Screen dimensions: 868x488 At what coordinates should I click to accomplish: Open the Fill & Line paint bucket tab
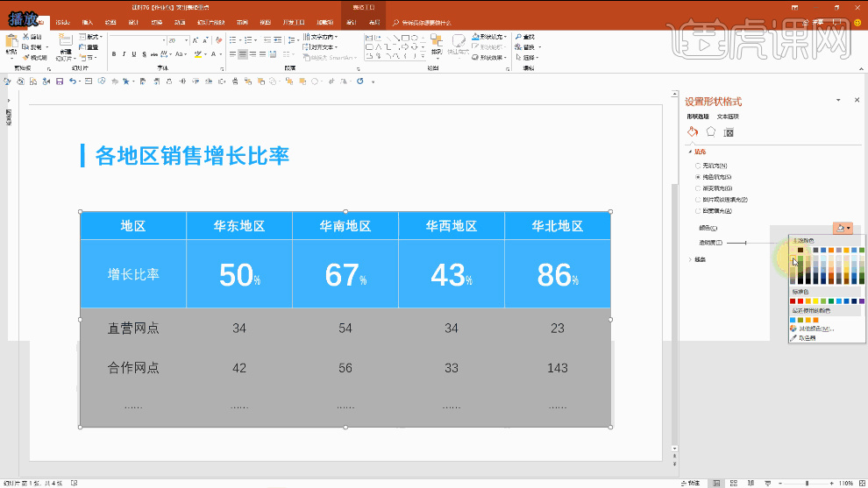(693, 132)
